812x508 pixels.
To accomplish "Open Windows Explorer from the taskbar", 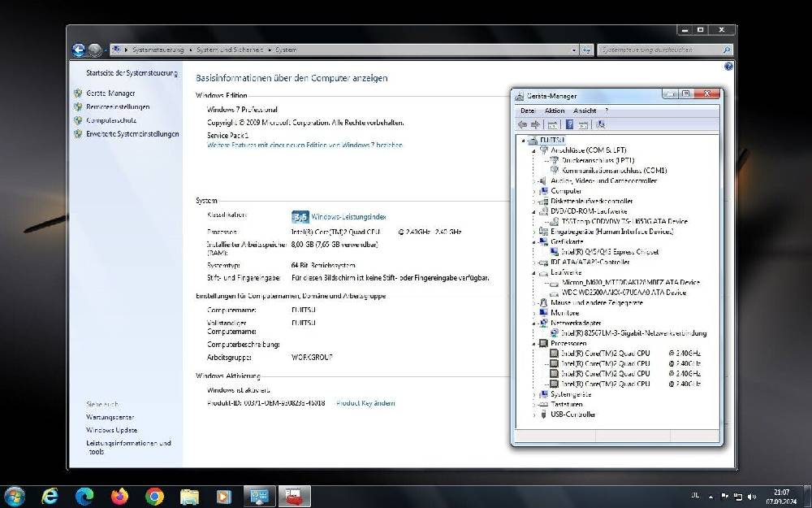I will tap(189, 497).
